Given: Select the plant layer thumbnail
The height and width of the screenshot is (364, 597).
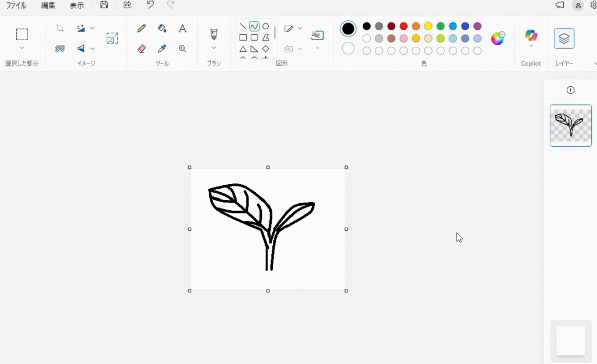Looking at the screenshot, I should [x=571, y=126].
